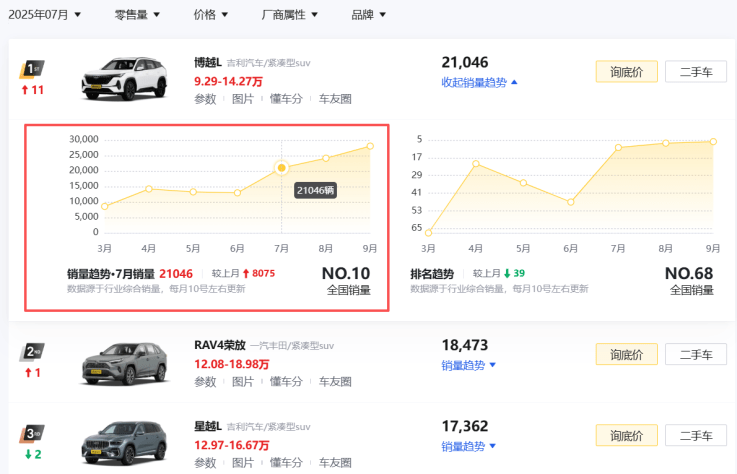Expand 销量趋势 for 星越L
Viewport: 737px width, 474px height.
pos(468,446)
